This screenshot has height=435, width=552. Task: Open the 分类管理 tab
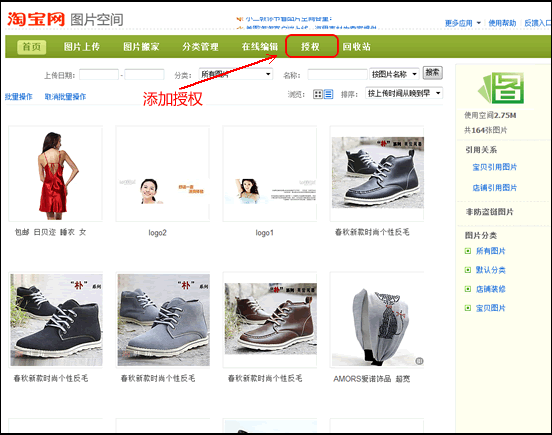pyautogui.click(x=200, y=47)
